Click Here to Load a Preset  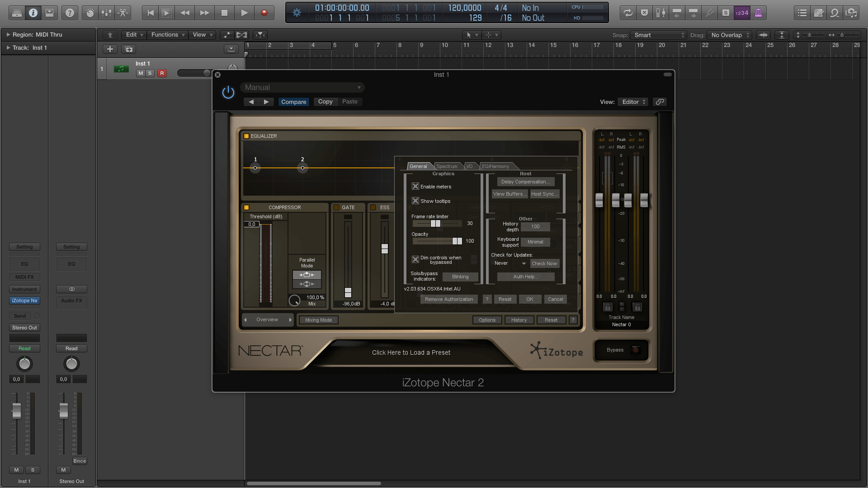click(x=411, y=352)
